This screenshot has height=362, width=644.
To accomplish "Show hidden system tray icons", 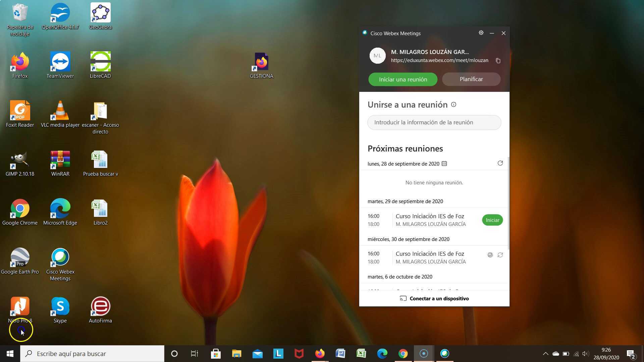I will pos(545,354).
